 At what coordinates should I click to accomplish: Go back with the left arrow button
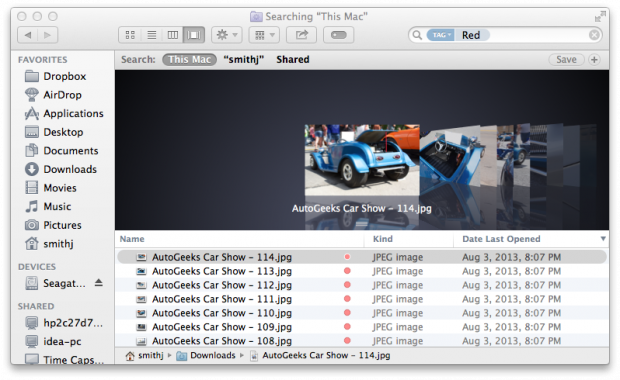(28, 35)
